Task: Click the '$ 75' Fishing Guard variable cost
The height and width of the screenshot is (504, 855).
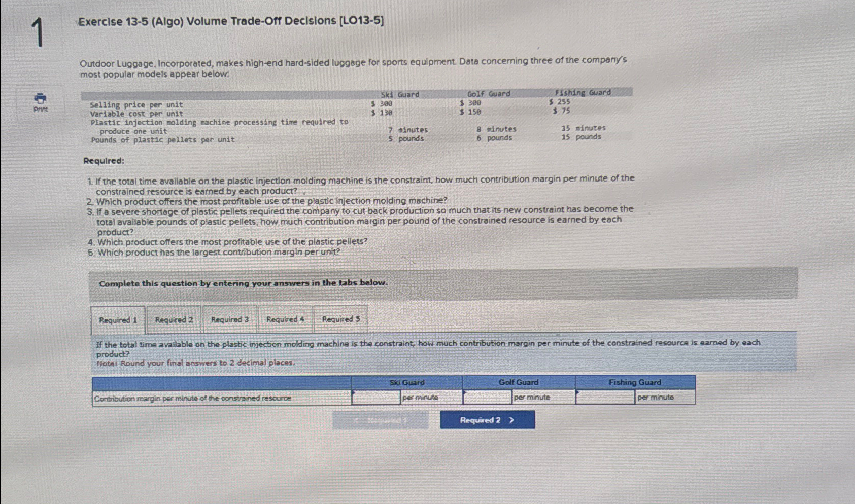Action: pyautogui.click(x=562, y=111)
